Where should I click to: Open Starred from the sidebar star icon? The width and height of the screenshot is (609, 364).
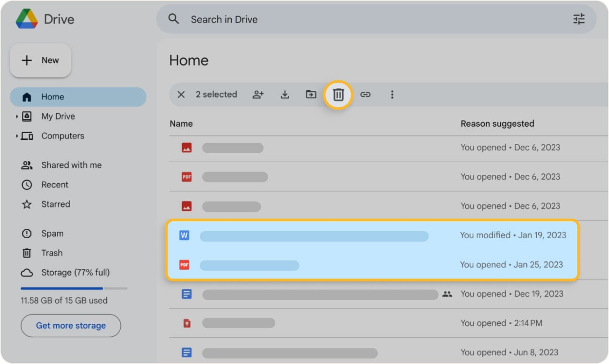pos(26,204)
